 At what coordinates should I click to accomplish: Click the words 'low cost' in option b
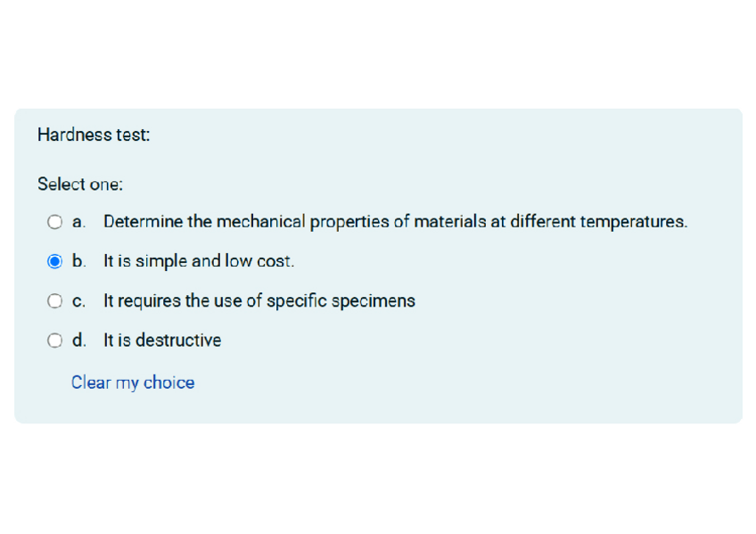click(x=259, y=261)
